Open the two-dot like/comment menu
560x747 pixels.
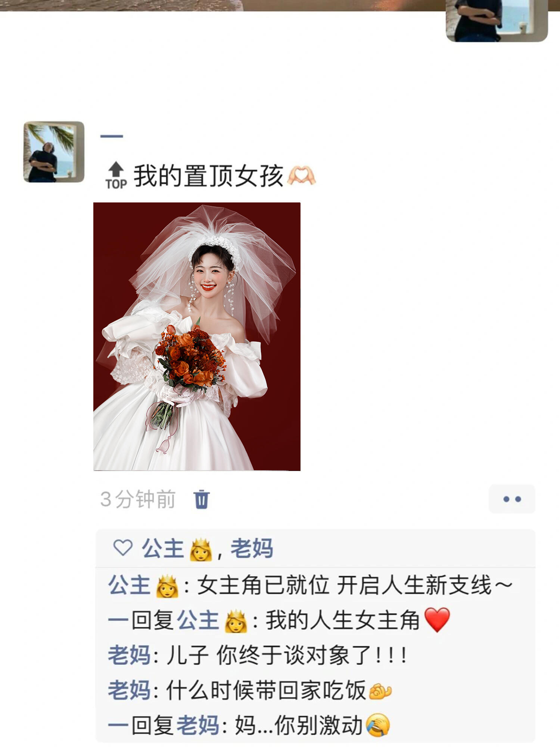point(512,499)
